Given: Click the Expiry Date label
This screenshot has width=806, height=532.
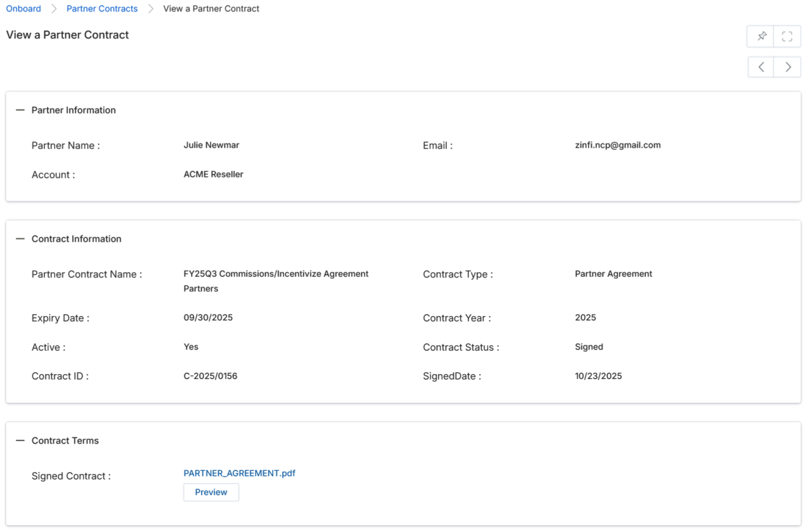Looking at the screenshot, I should click(x=61, y=318).
